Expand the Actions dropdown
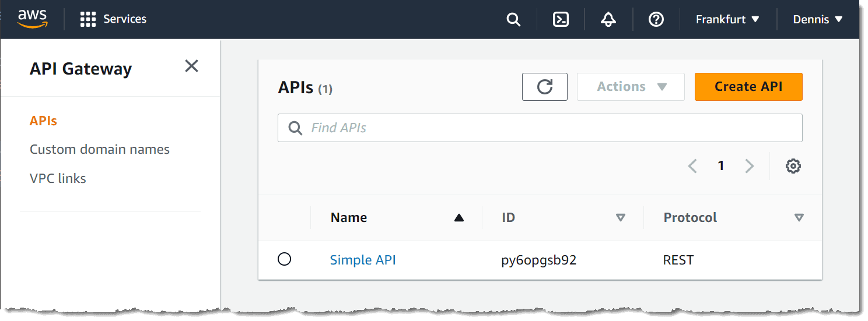The width and height of the screenshot is (868, 321). (x=631, y=87)
